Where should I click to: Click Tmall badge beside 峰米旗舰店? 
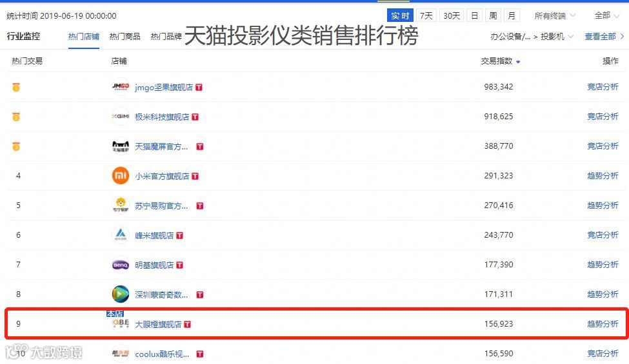(x=180, y=235)
